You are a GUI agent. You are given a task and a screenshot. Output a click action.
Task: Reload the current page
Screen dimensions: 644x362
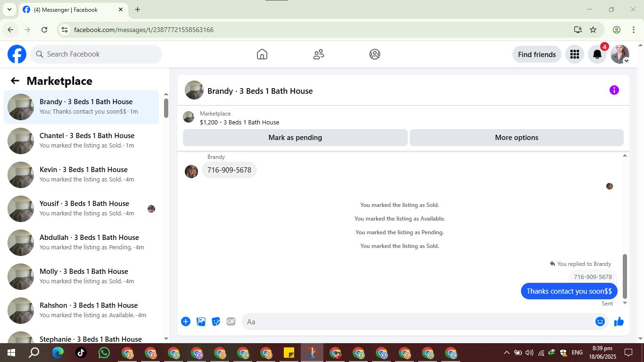(x=44, y=30)
